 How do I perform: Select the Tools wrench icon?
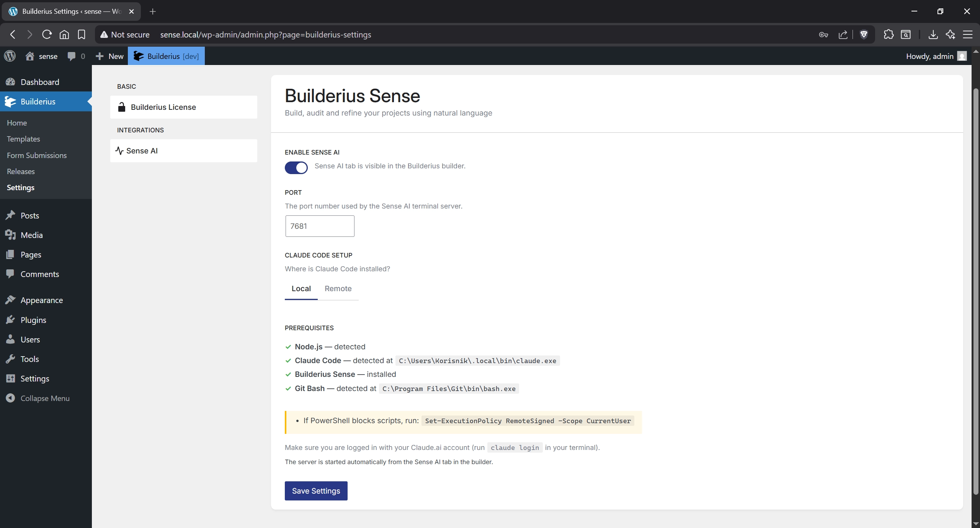click(x=10, y=359)
